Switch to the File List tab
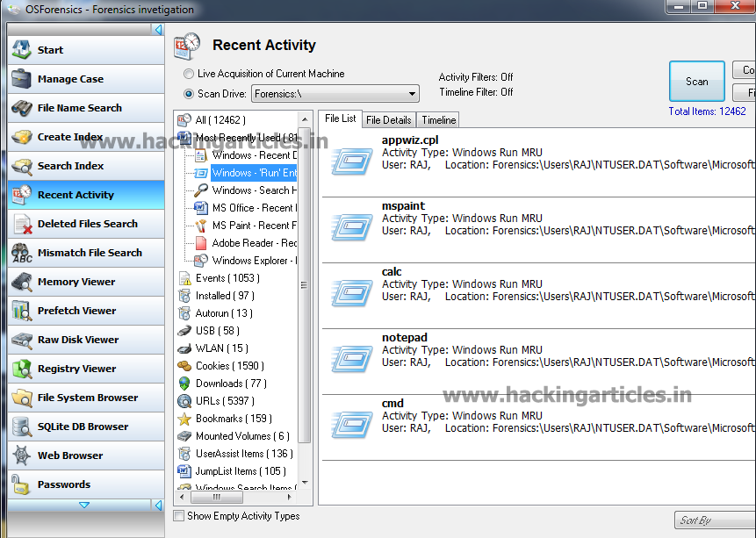 341,118
